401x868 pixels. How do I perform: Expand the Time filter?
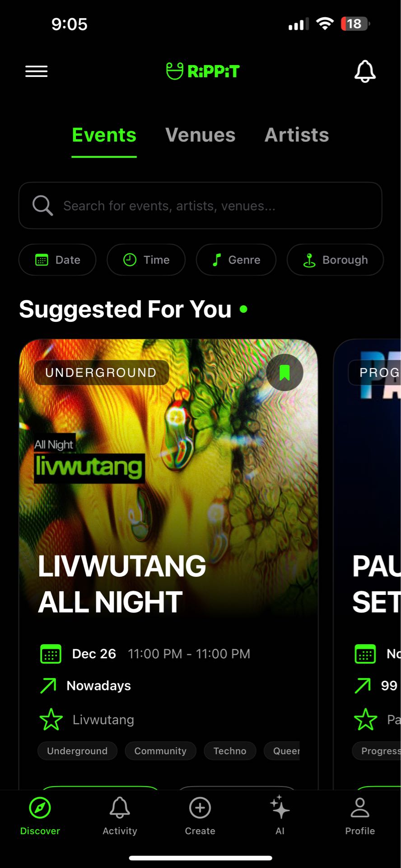pyautogui.click(x=146, y=260)
